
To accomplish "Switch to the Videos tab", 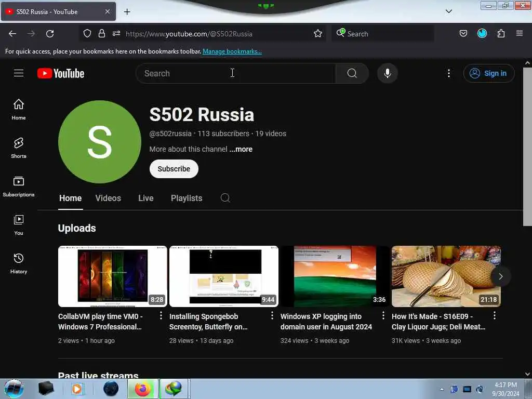I will click(108, 198).
